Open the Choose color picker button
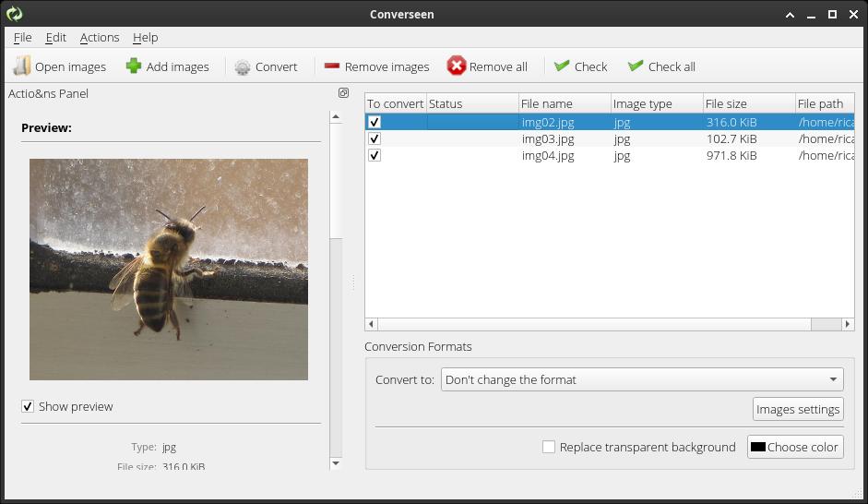 795,447
